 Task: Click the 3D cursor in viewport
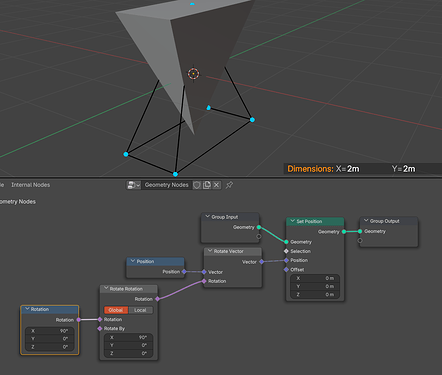point(193,74)
